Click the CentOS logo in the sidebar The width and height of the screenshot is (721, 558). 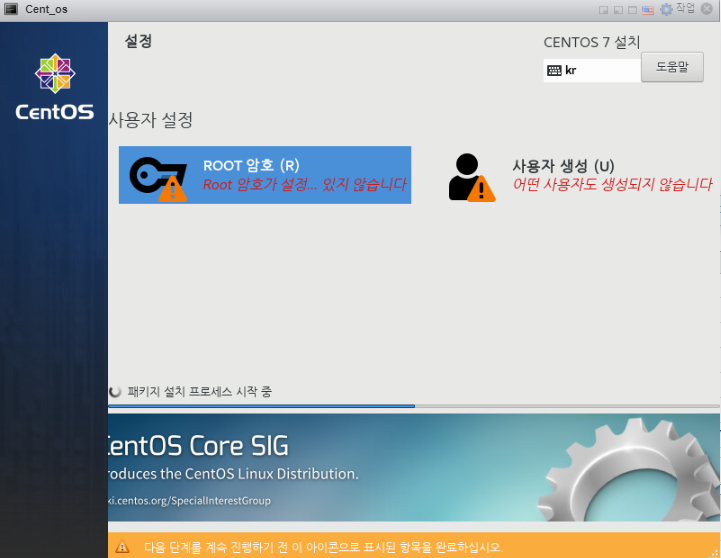pyautogui.click(x=55, y=87)
